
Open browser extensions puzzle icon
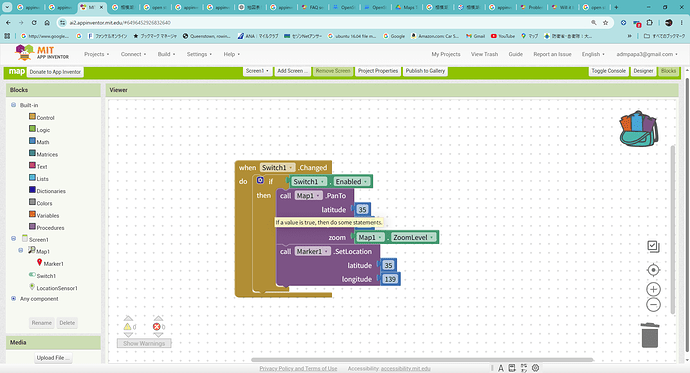click(x=650, y=22)
